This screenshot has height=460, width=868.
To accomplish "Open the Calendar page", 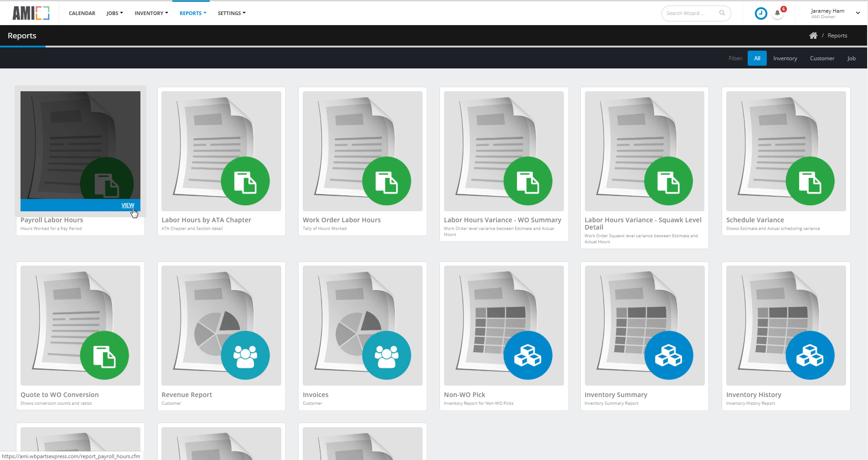I will click(x=82, y=13).
